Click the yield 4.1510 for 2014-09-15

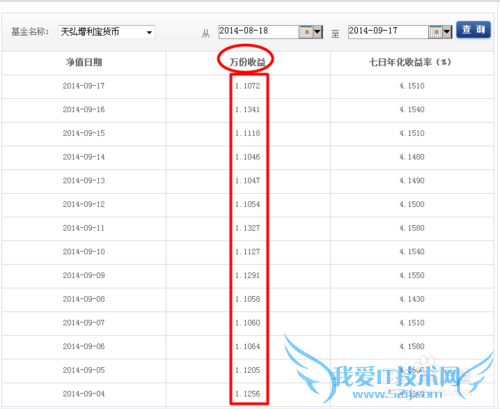click(x=412, y=133)
